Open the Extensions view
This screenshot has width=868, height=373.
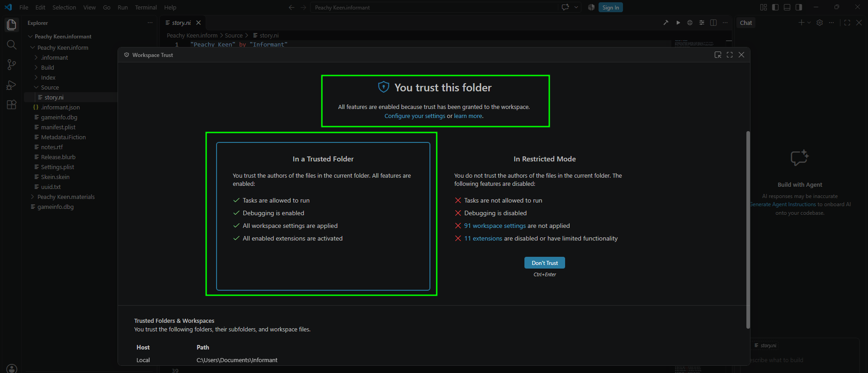[12, 105]
